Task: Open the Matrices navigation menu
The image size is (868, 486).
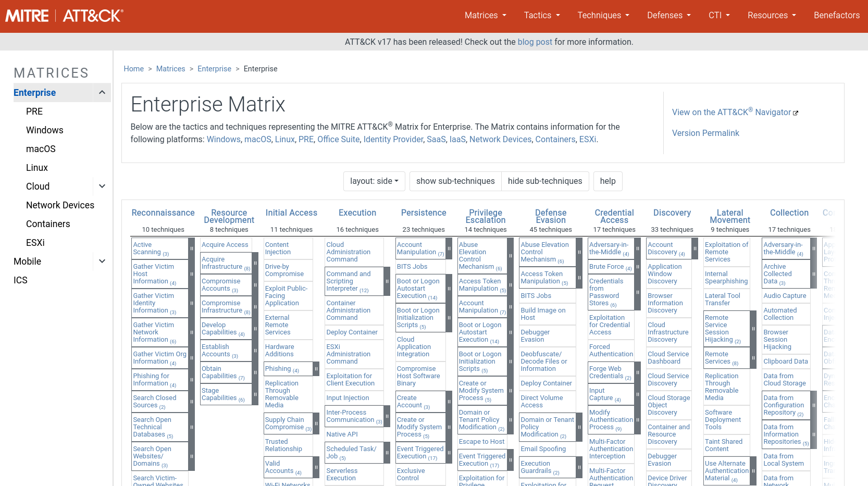Action: (485, 16)
